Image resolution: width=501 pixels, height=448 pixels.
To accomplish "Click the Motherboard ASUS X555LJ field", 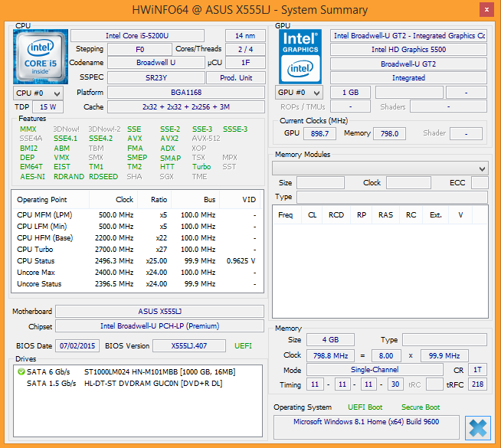I will (x=160, y=312).
